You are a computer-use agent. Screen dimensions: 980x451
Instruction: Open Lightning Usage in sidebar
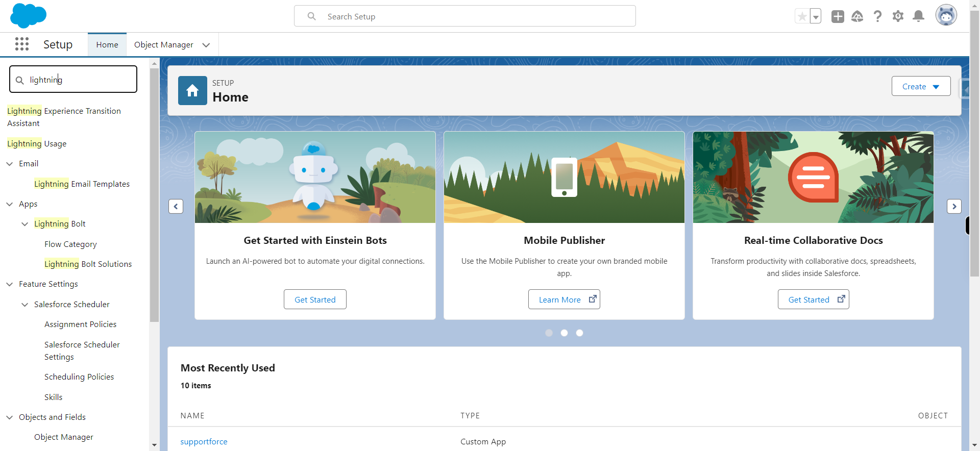37,143
